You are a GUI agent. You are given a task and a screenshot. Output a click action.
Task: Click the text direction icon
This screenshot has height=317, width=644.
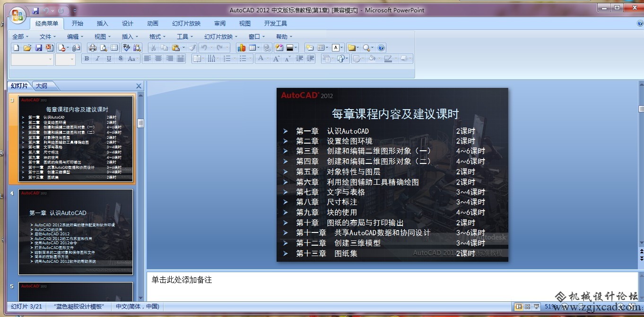pyautogui.click(x=212, y=59)
